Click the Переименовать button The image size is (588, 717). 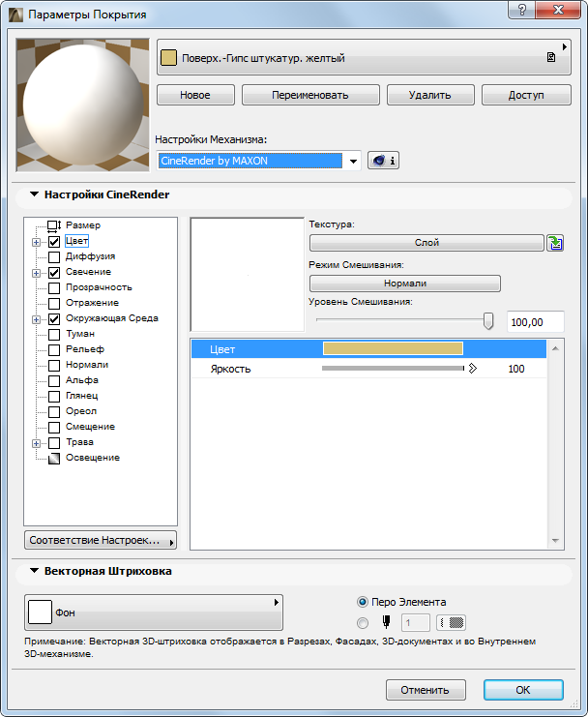(x=310, y=95)
